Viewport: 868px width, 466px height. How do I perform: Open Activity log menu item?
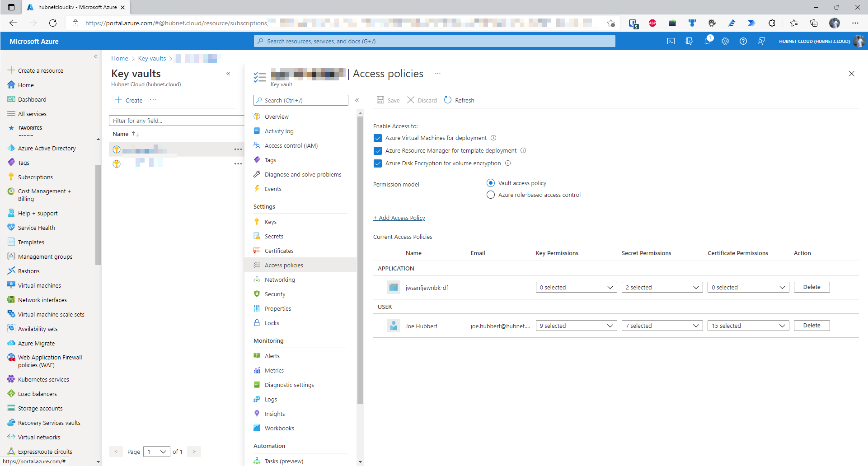(279, 131)
